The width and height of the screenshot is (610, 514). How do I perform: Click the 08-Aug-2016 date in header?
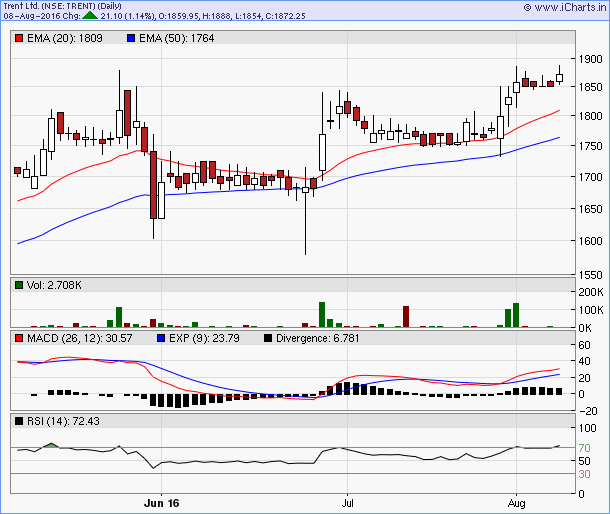coord(34,16)
